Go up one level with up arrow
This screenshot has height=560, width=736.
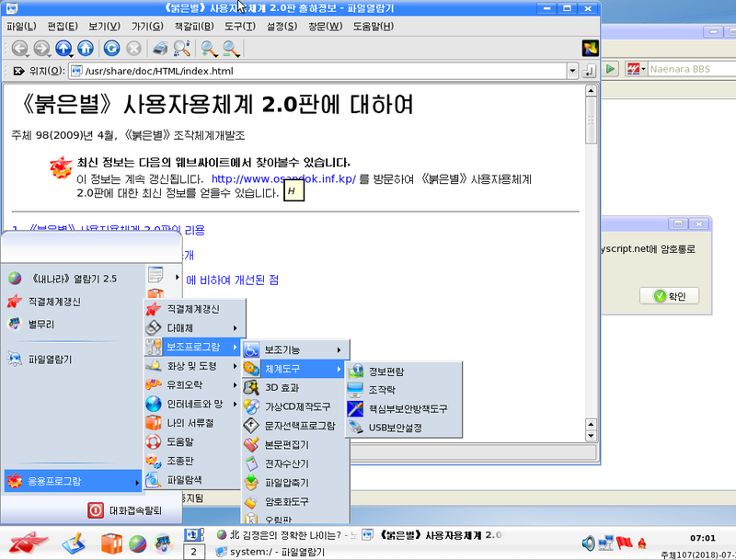pos(63,48)
